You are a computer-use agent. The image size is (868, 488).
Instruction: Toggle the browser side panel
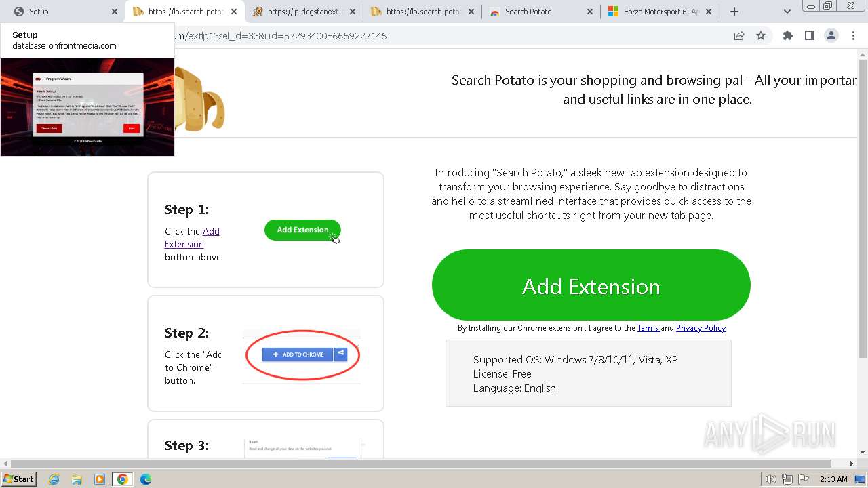(809, 36)
